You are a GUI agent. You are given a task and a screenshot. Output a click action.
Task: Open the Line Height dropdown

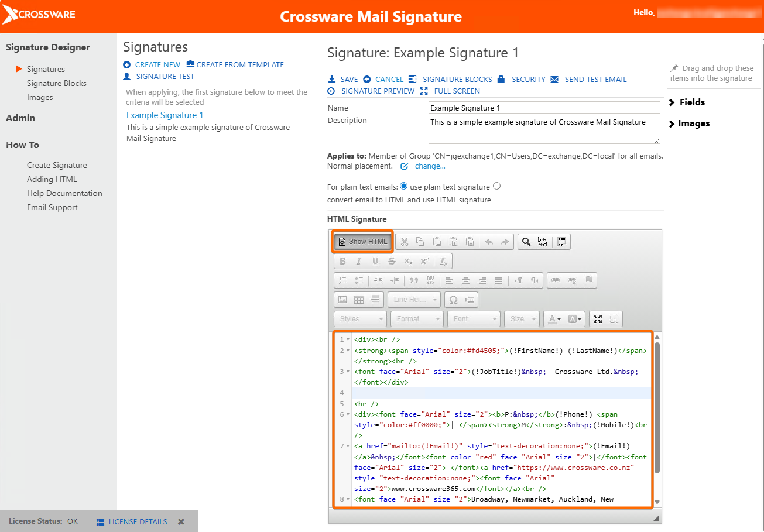(414, 300)
